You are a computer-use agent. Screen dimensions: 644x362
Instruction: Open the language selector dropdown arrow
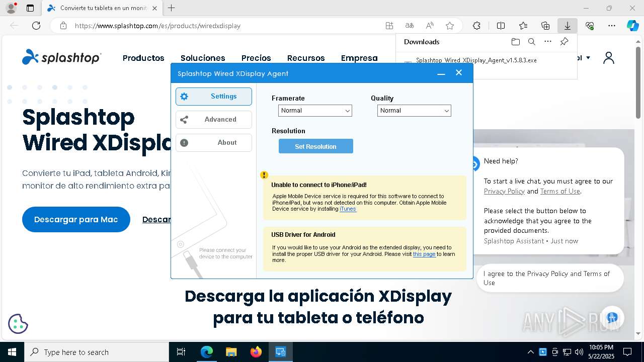tap(588, 58)
